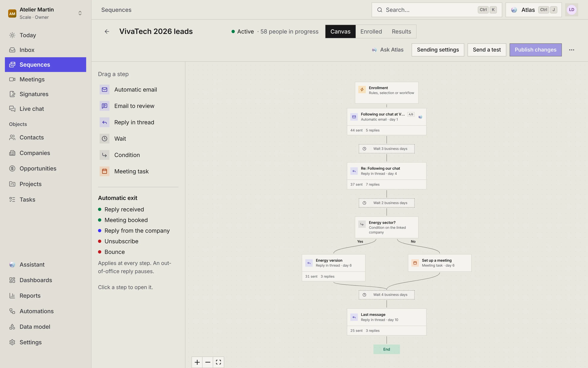Viewport: 588px width, 368px height.
Task: Select the Reply in thread step icon
Action: 105,122
